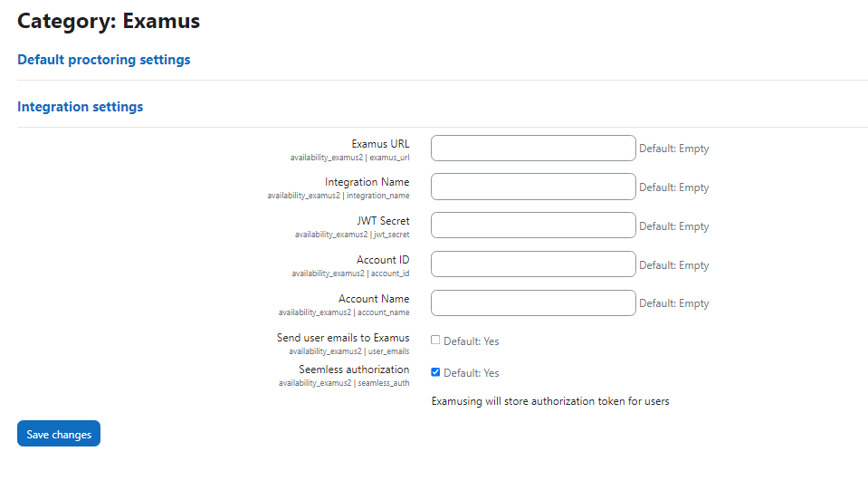Viewport: 868px width, 480px height.
Task: Click the Account ID label
Action: coord(383,260)
